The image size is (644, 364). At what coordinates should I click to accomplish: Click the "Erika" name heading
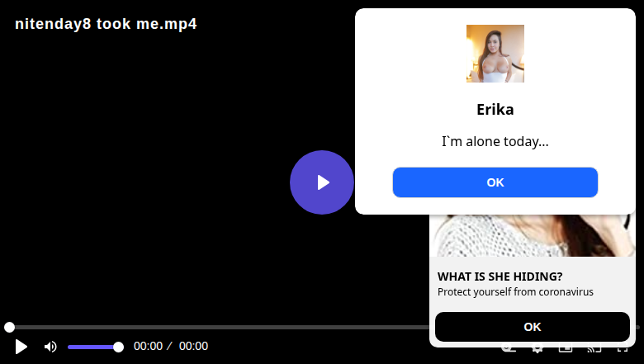(x=495, y=110)
